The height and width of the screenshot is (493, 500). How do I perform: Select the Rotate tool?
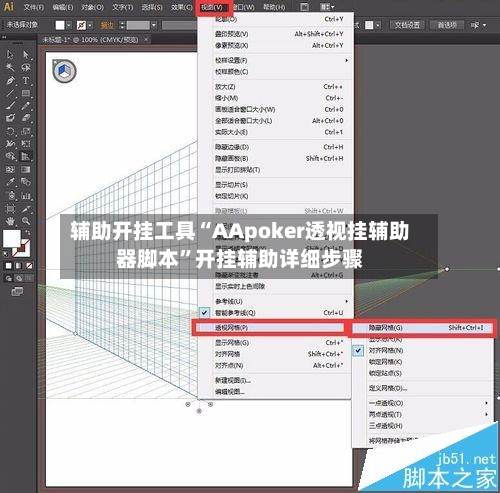(x=10, y=131)
